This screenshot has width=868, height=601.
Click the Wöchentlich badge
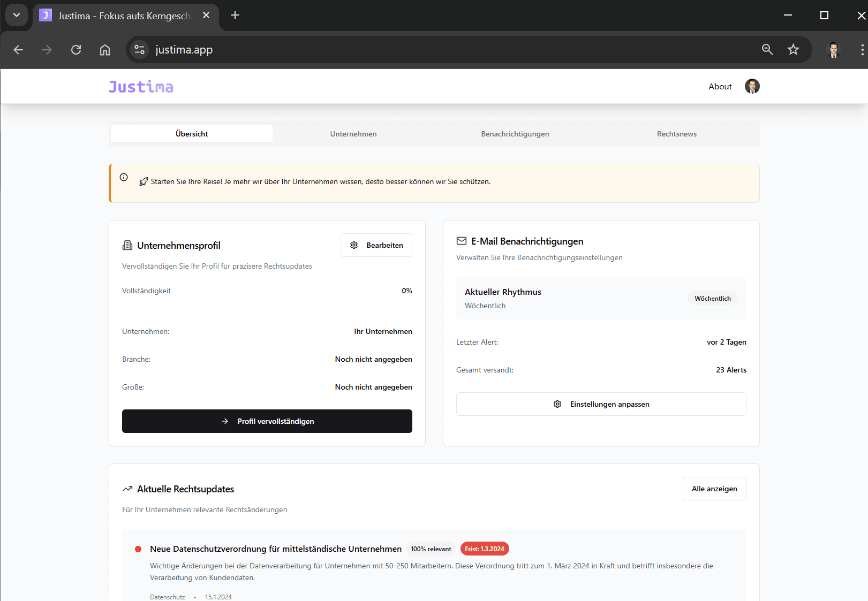click(712, 299)
